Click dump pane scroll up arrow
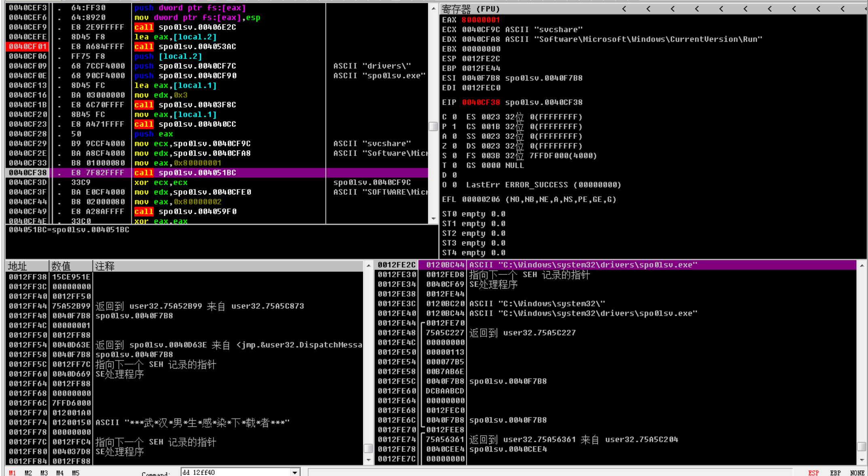 pos(368,265)
